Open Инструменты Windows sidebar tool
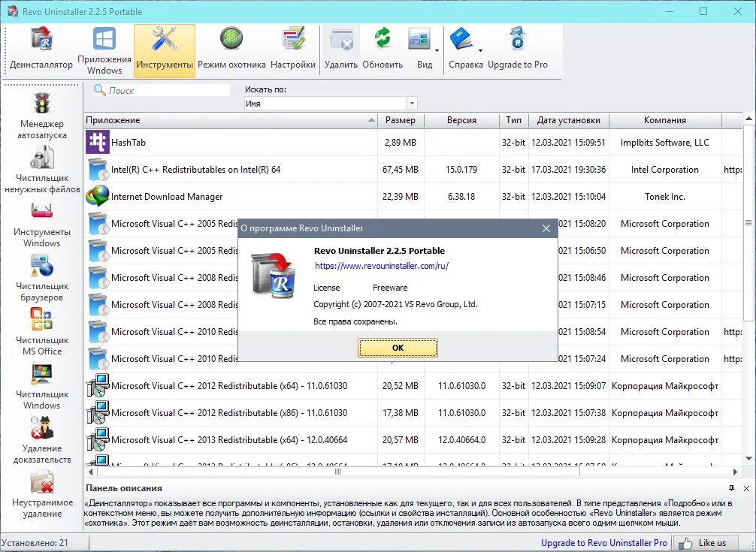The height and width of the screenshot is (552, 756). point(42,224)
